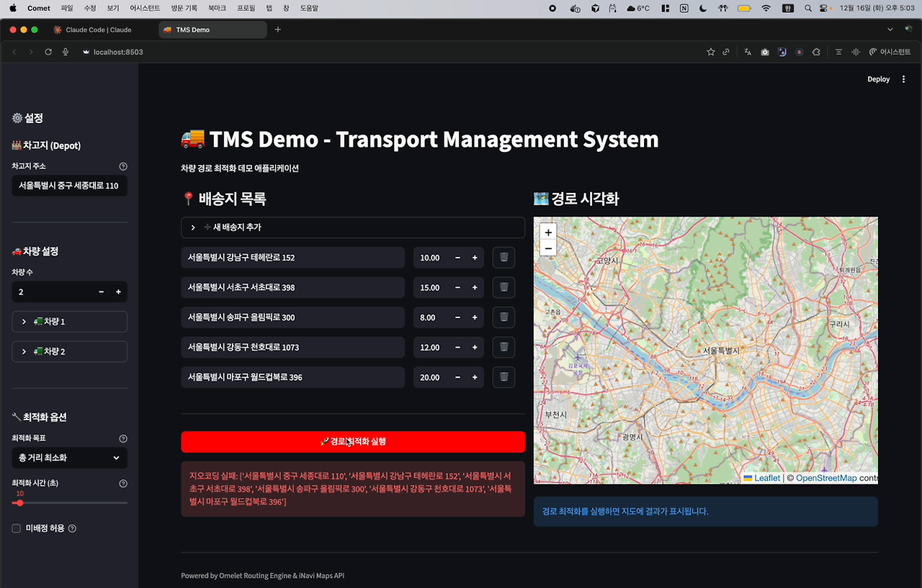
Task: Select the TMS Demo browser tab
Action: pos(212,30)
